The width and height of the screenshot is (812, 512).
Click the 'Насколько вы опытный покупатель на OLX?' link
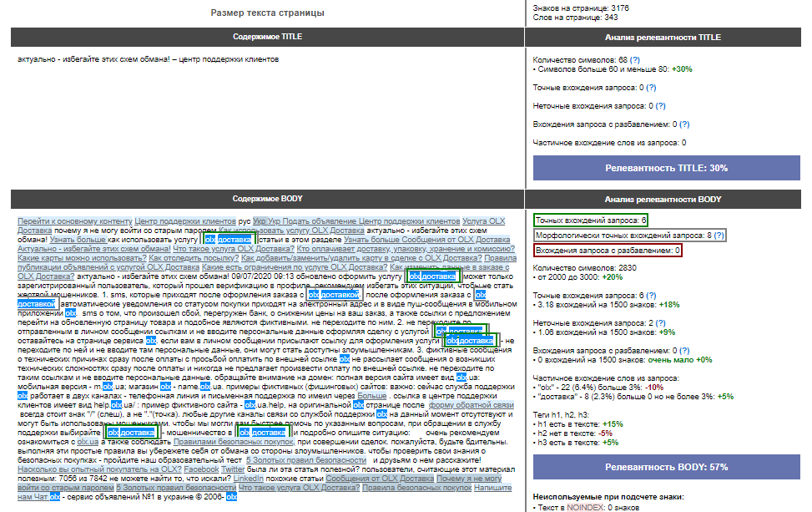(x=99, y=469)
